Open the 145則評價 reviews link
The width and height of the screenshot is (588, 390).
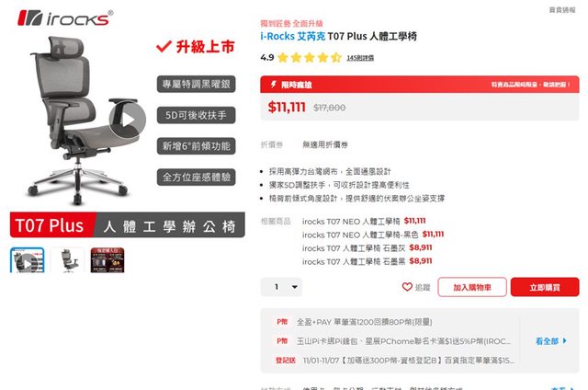pyautogui.click(x=360, y=58)
